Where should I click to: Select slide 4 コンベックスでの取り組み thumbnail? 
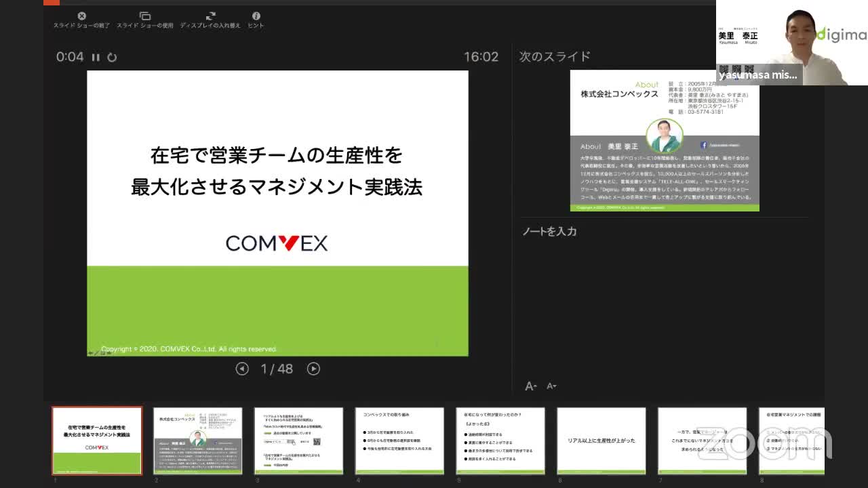point(399,441)
